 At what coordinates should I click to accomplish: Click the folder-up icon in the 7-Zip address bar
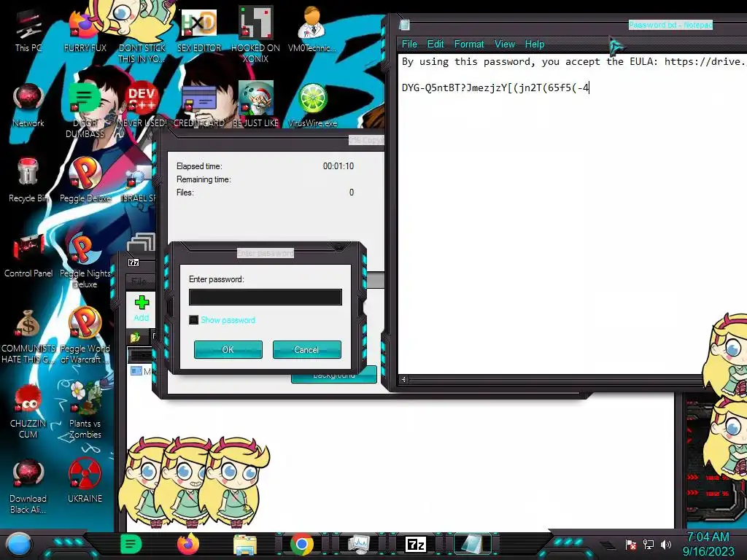pyautogui.click(x=135, y=338)
